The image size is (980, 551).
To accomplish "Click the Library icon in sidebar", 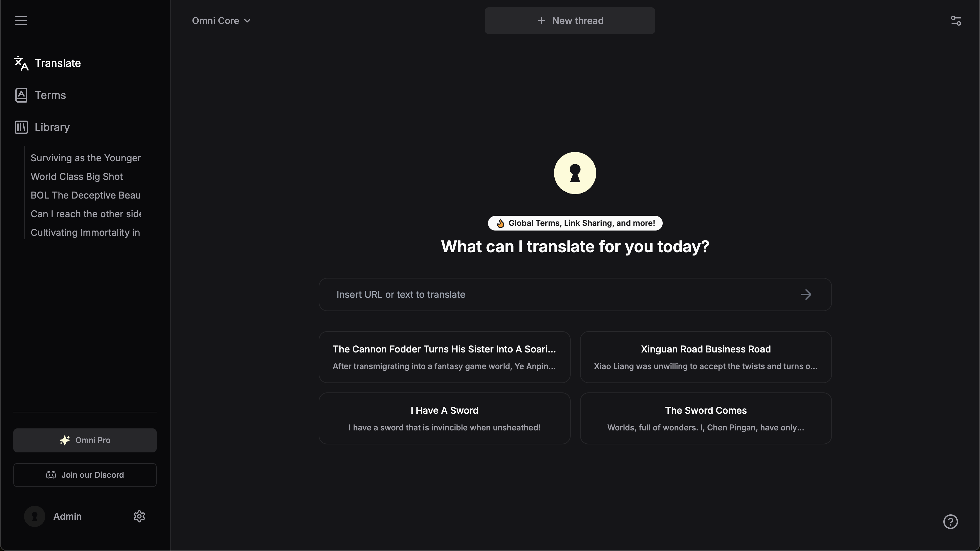I will pos(21,127).
